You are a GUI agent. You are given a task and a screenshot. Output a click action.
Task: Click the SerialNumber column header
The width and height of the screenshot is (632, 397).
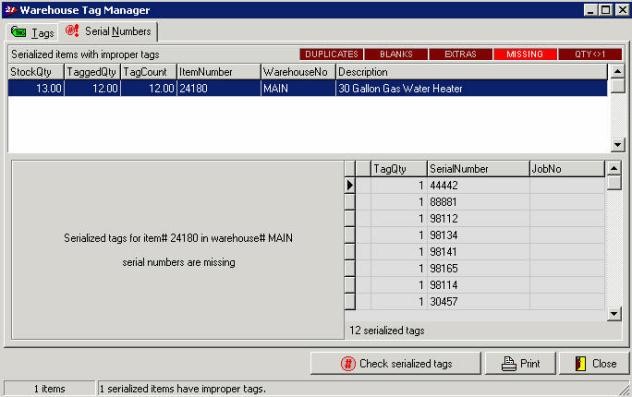point(478,169)
